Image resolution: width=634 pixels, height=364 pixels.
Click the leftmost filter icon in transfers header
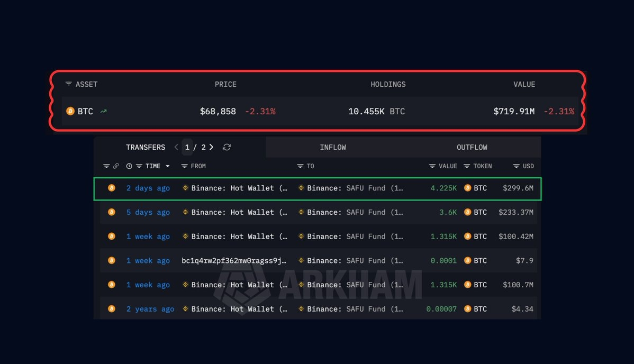(x=106, y=166)
